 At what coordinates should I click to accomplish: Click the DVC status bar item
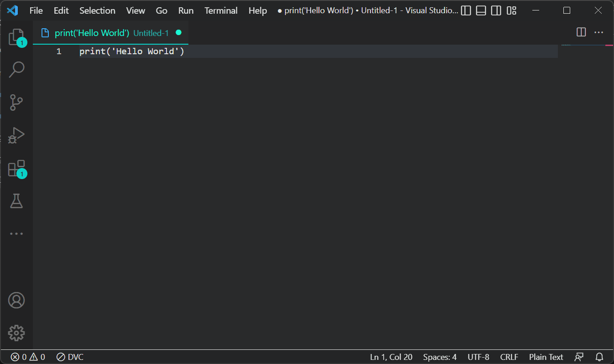[x=70, y=357]
